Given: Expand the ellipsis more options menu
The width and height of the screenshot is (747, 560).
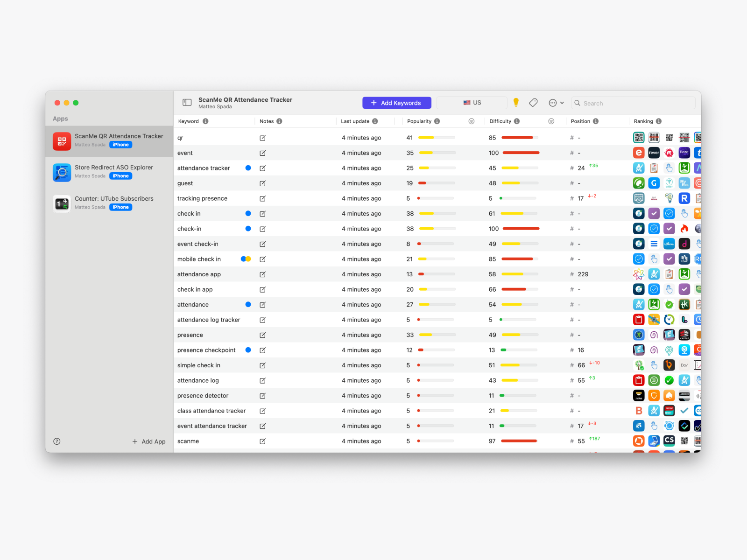Looking at the screenshot, I should [x=556, y=103].
